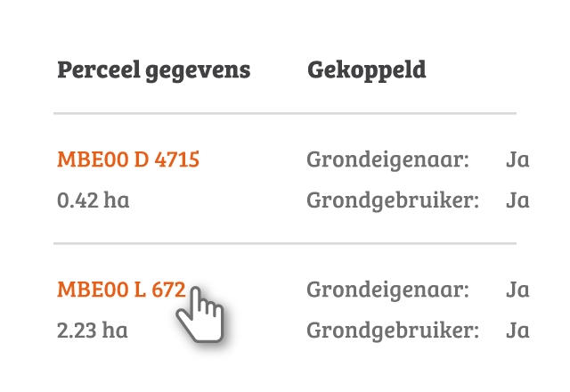The width and height of the screenshot is (570, 392).
Task: Select the 2.23 ha area value
Action: click(x=93, y=331)
